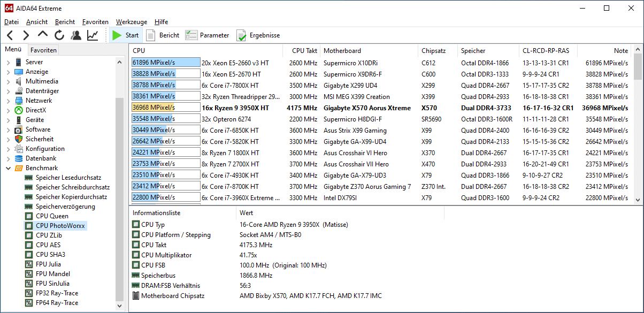Select the Multimedia speaker icon
Image resolution: width=644 pixels, height=313 pixels.
click(x=19, y=81)
